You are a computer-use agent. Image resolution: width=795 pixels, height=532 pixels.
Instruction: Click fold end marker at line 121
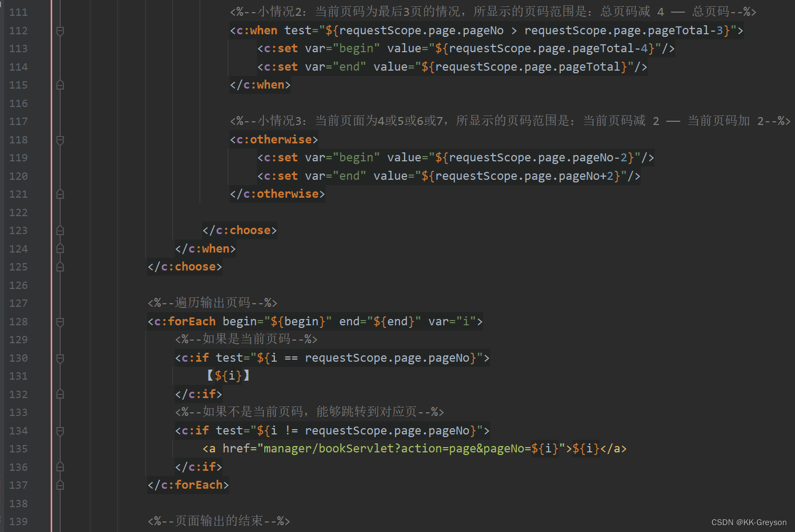coord(60,194)
